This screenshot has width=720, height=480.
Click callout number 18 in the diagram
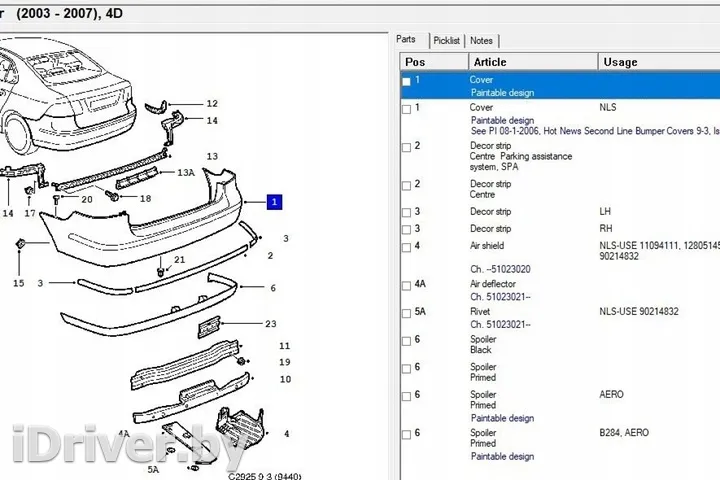click(x=146, y=198)
